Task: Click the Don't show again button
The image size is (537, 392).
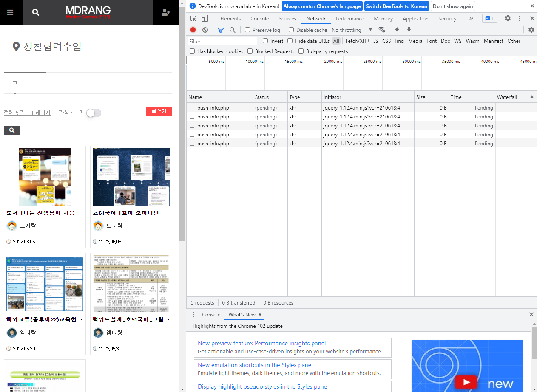Action: [453, 6]
